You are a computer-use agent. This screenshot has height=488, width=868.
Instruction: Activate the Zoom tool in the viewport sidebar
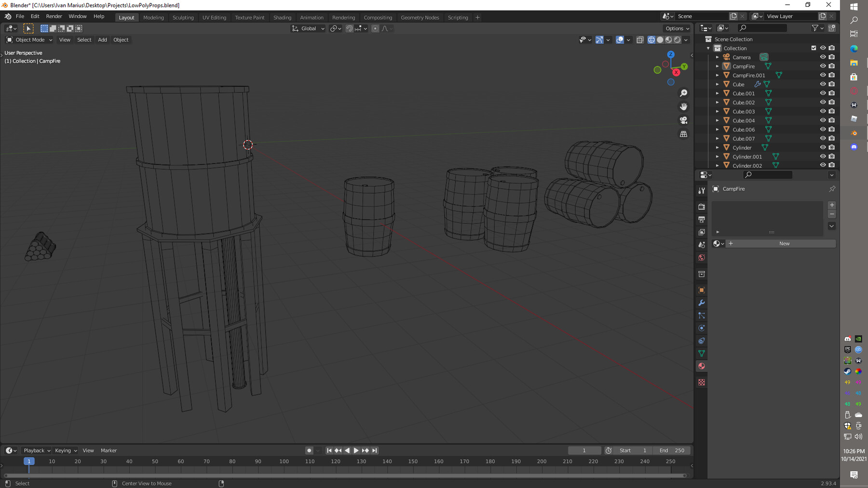point(684,92)
